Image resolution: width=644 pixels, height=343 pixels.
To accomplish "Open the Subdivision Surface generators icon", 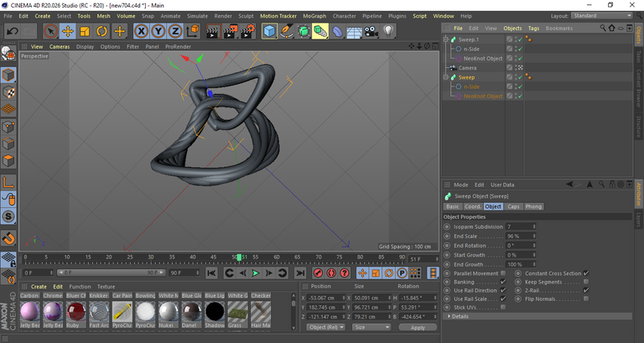I will pos(303,31).
